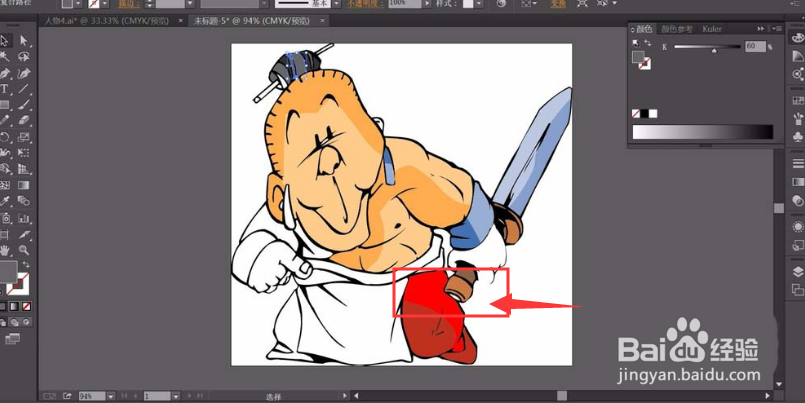Select the Gradient tool

click(x=24, y=185)
